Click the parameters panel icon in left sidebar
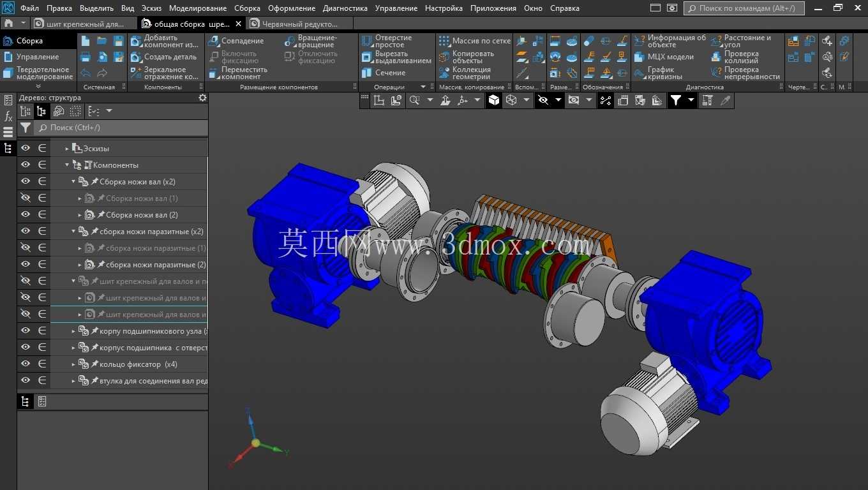This screenshot has height=490, width=868. pyautogui.click(x=8, y=100)
